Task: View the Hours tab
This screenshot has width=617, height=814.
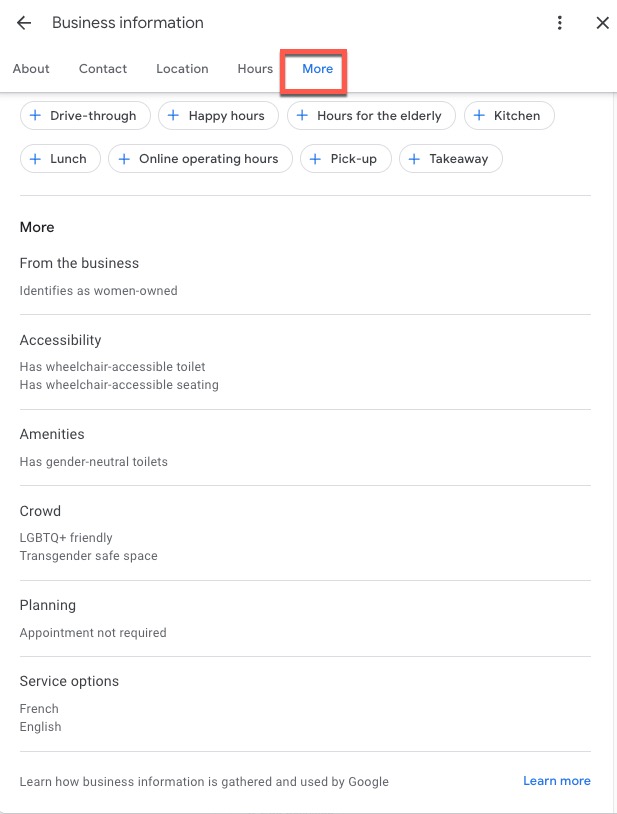Action: [254, 68]
